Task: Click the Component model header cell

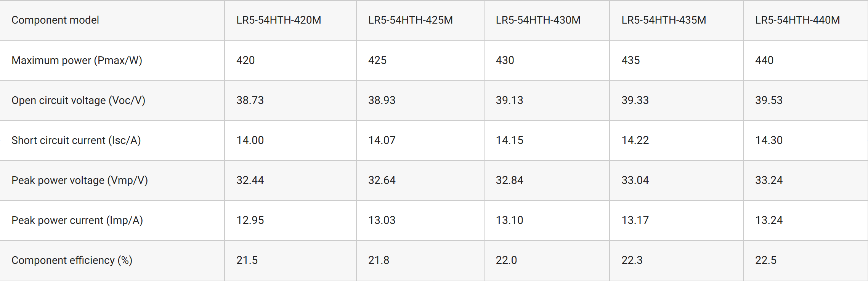Action: (x=55, y=20)
